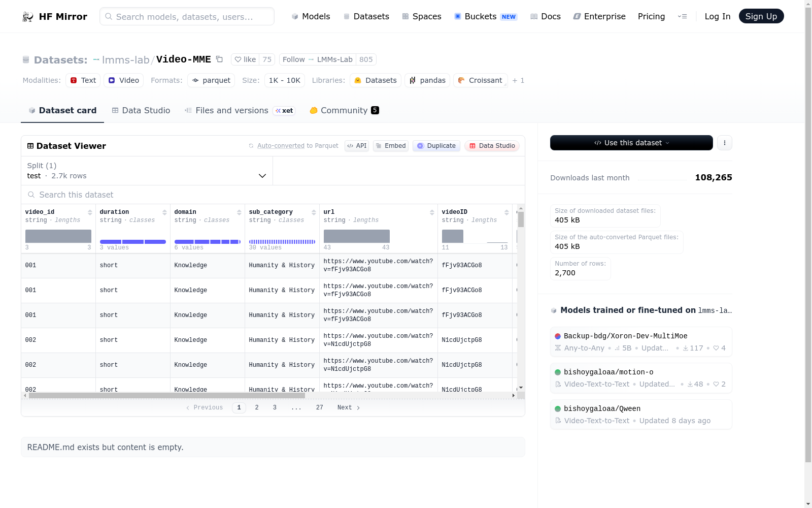
Task: Select the pandas library tag
Action: coord(427,80)
